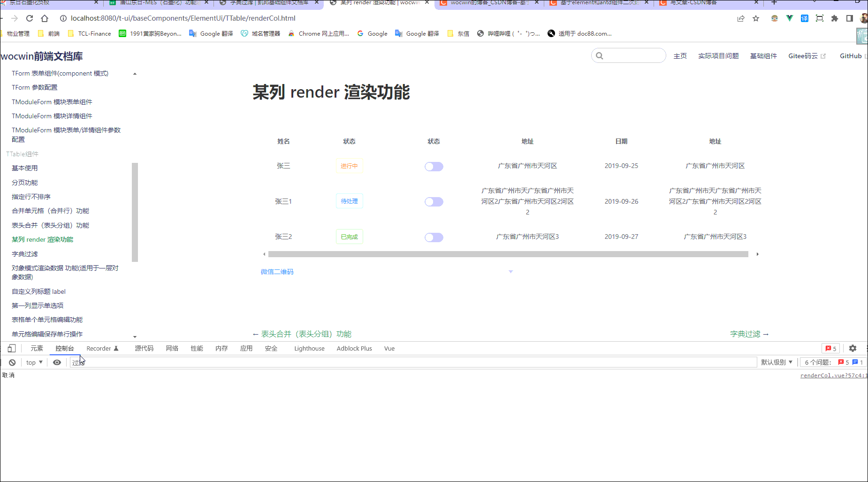868x482 pixels.
Task: Collapse TForm 表单组件(component 模式) section
Action: (135, 73)
